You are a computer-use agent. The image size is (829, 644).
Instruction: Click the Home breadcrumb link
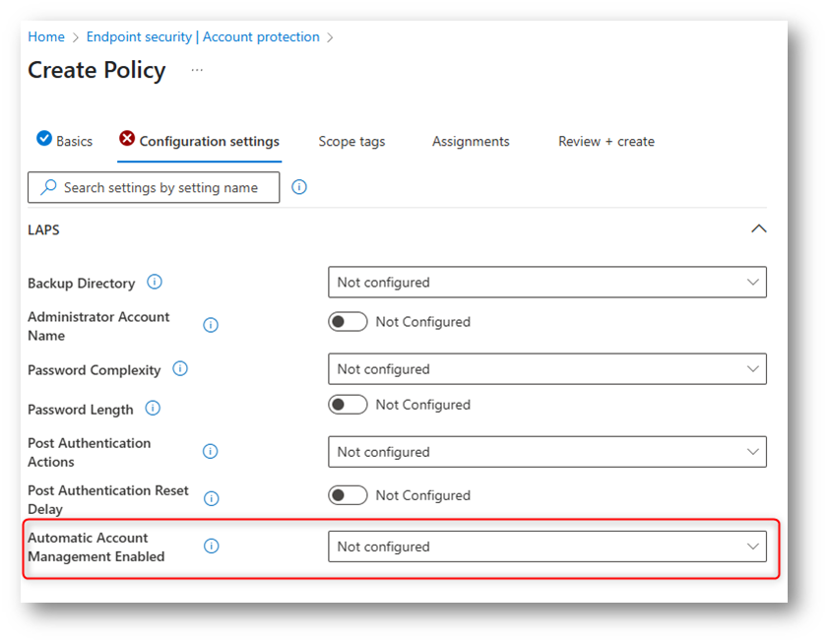(46, 37)
